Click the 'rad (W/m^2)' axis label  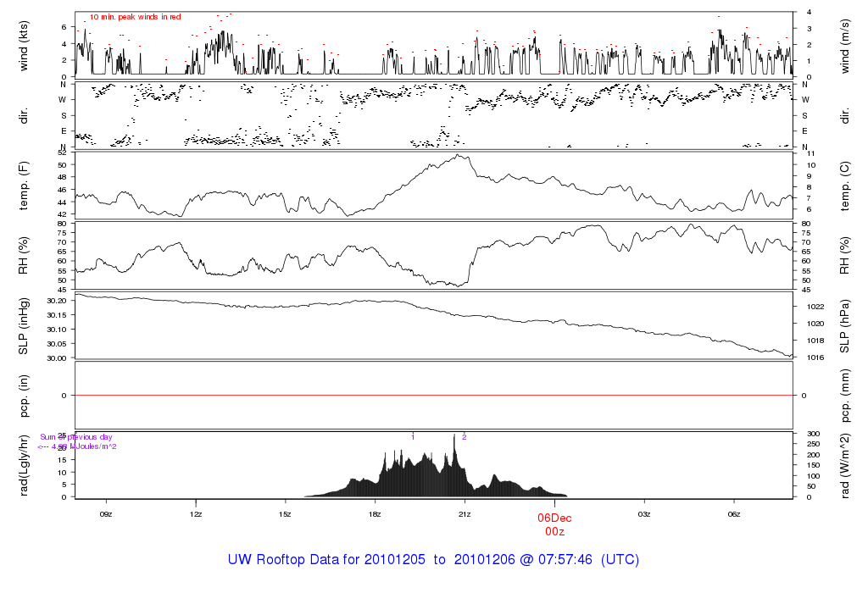pyautogui.click(x=844, y=465)
